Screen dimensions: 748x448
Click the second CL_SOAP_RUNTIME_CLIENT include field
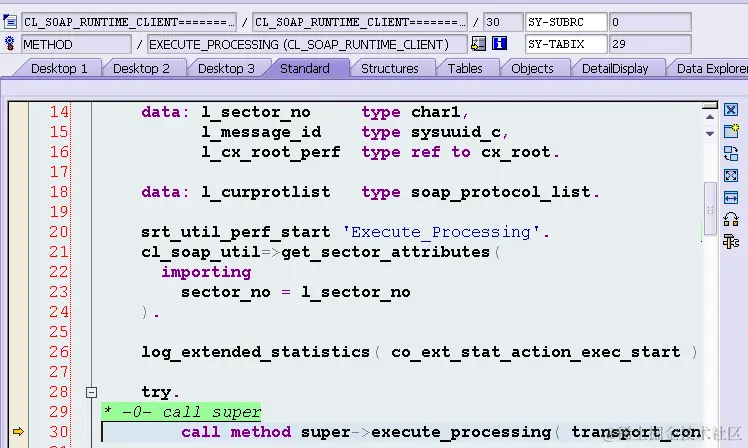360,22
